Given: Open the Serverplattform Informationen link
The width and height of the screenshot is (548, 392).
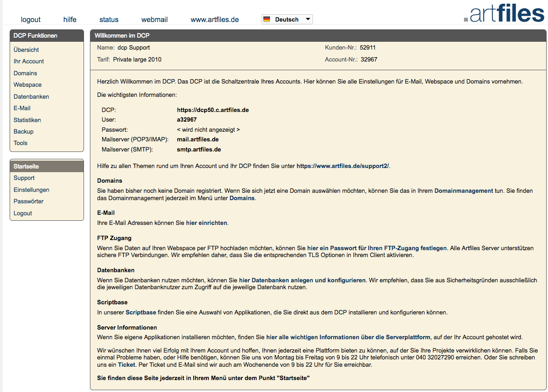Looking at the screenshot, I should [x=348, y=337].
